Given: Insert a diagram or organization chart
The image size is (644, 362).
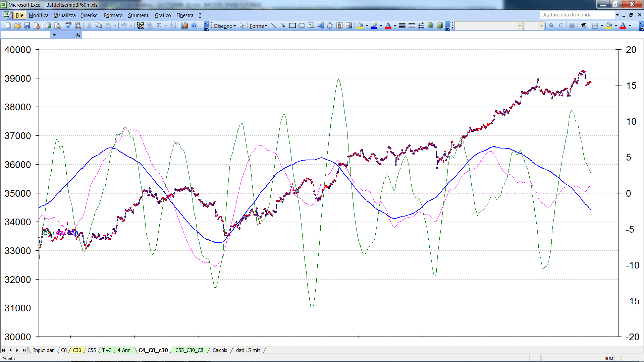Looking at the screenshot, I should click(330, 25).
